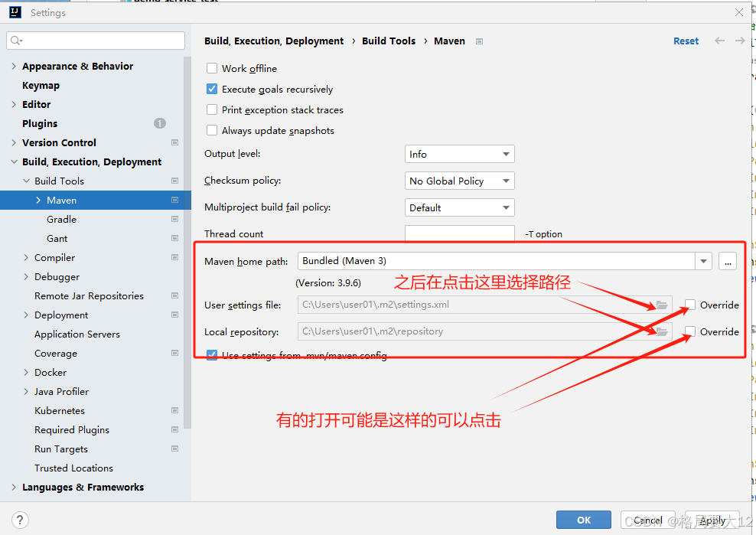
Task: Expand Languages & Frameworks section
Action: (14, 487)
